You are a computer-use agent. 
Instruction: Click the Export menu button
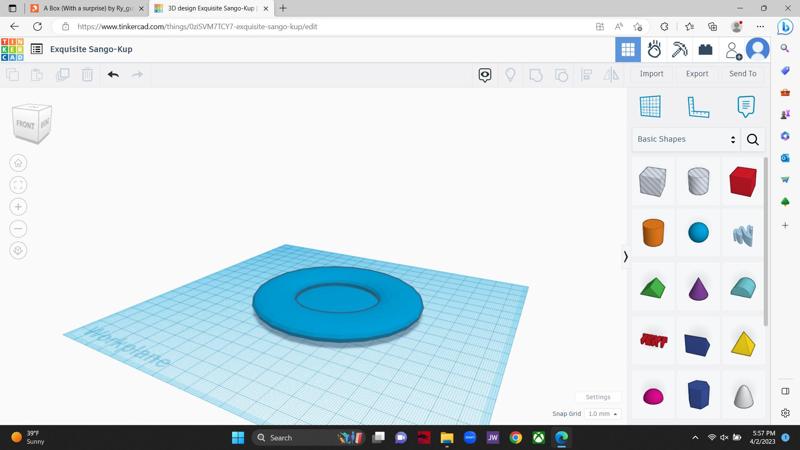tap(697, 74)
